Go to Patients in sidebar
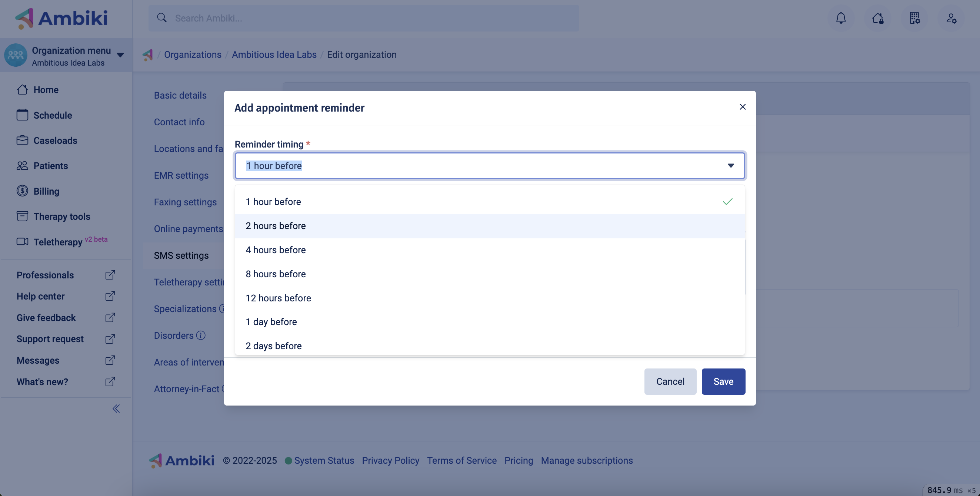The image size is (980, 496). pyautogui.click(x=51, y=166)
